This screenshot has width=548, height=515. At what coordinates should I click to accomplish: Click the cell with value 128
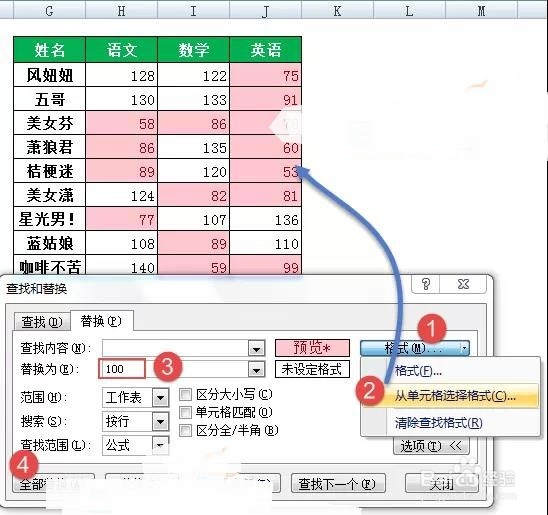click(122, 75)
